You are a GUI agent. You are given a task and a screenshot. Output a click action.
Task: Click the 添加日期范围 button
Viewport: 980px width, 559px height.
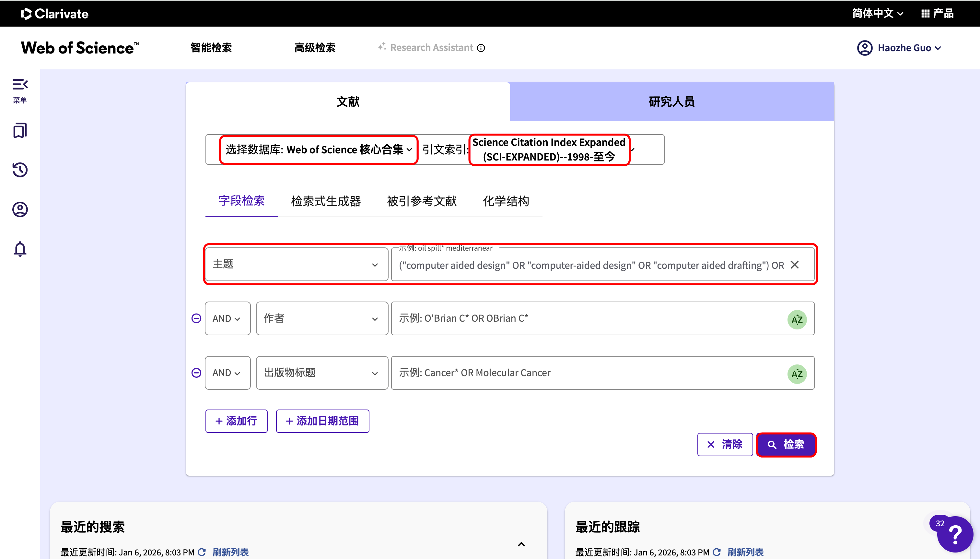(322, 421)
